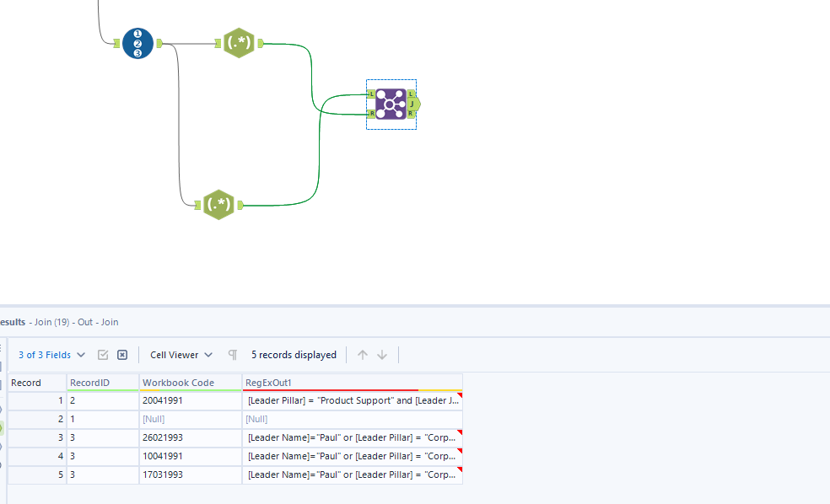Click the Join tool's right R output anchor
830x504 pixels.
tap(411, 113)
